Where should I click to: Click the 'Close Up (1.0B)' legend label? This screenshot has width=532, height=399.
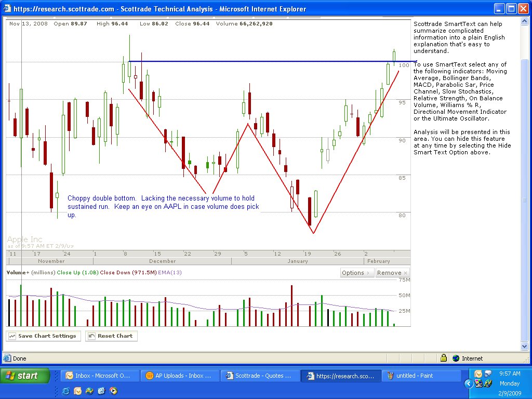tap(78, 272)
